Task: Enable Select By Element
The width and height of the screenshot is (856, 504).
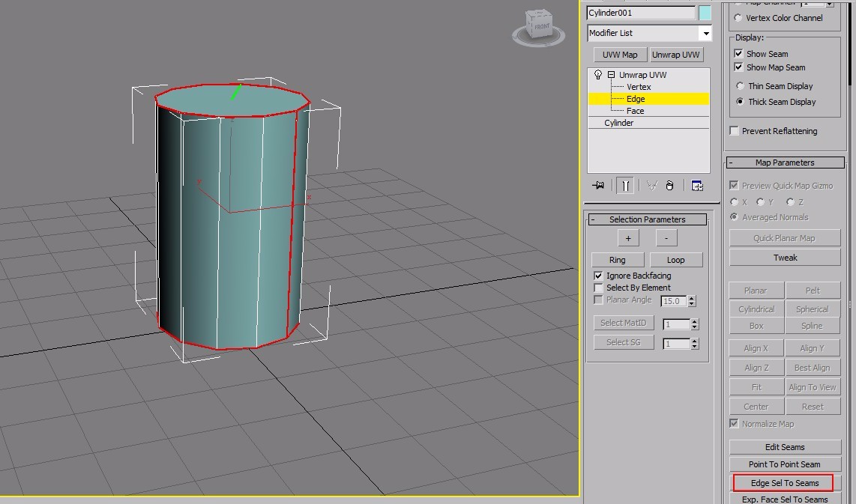Action: pyautogui.click(x=598, y=287)
